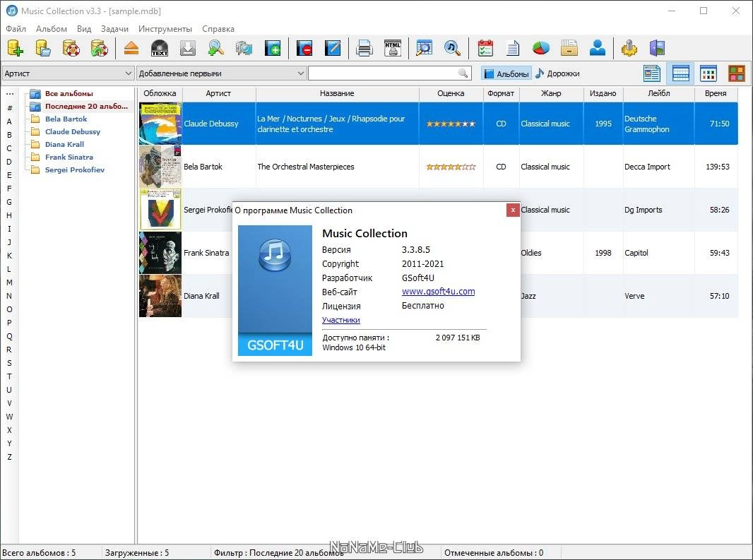Open the statistics pie chart icon
The height and width of the screenshot is (560, 753).
coord(541,48)
